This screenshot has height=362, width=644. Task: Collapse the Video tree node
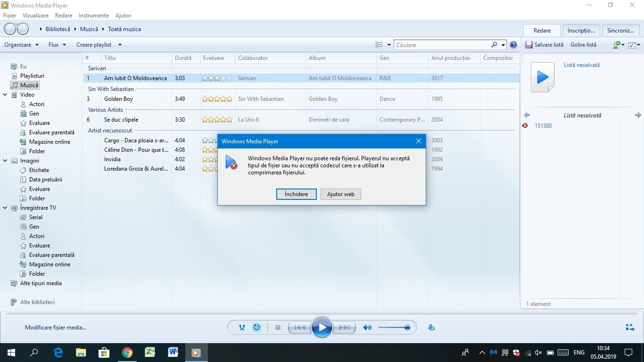5,95
